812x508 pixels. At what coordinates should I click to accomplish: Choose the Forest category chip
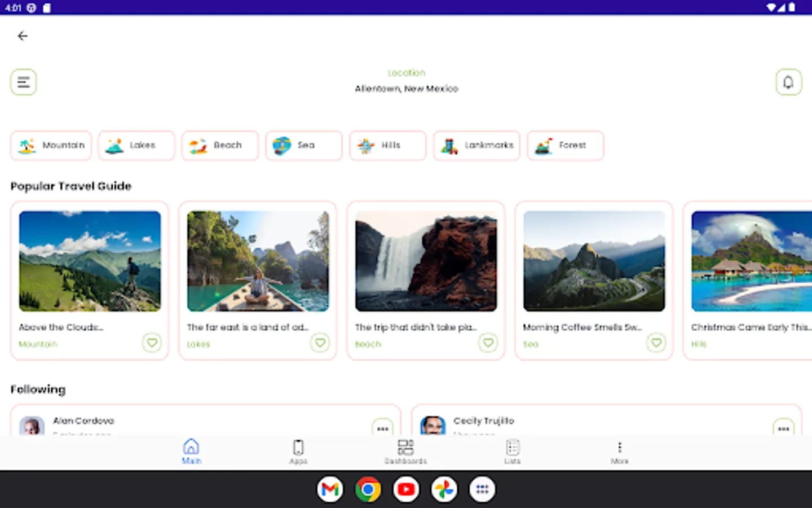click(565, 146)
